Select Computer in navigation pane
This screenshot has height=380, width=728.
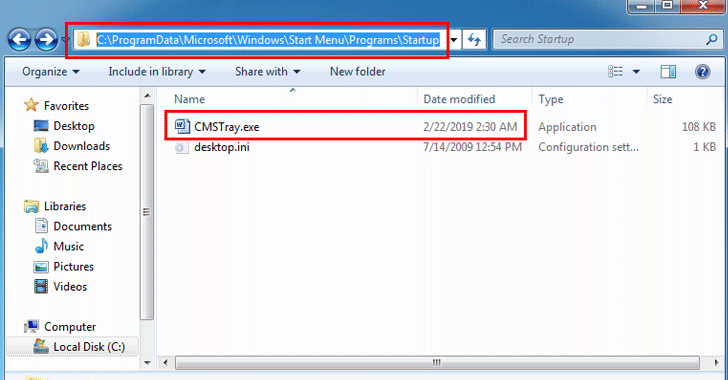pyautogui.click(x=70, y=327)
